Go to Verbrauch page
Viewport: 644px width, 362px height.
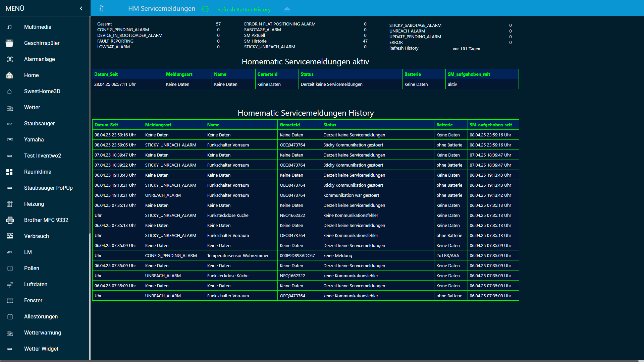pyautogui.click(x=36, y=236)
